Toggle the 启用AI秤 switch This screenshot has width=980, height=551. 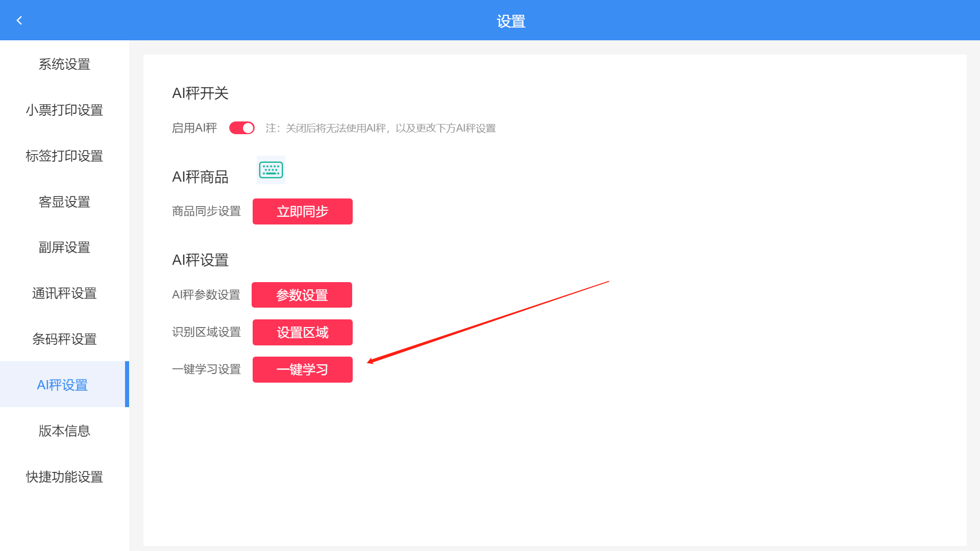242,128
